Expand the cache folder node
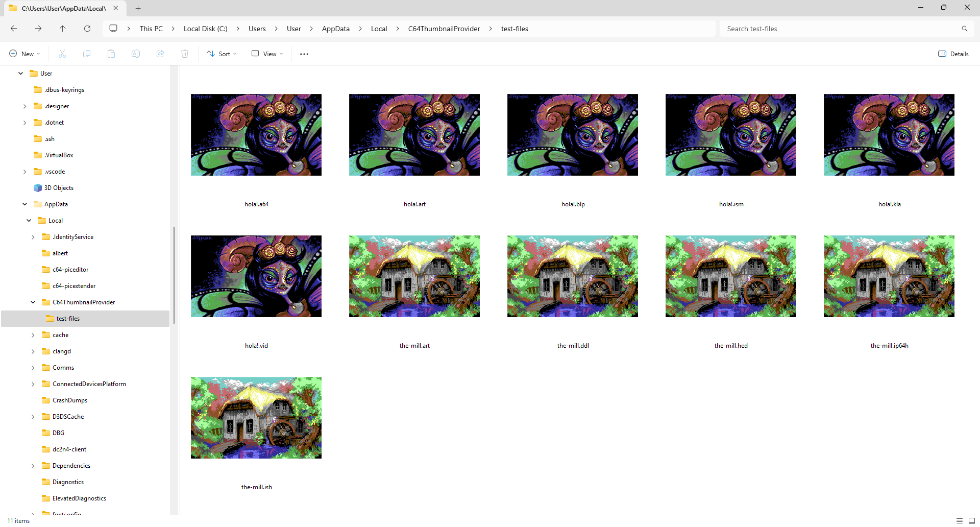This screenshot has width=980, height=527. coord(33,335)
